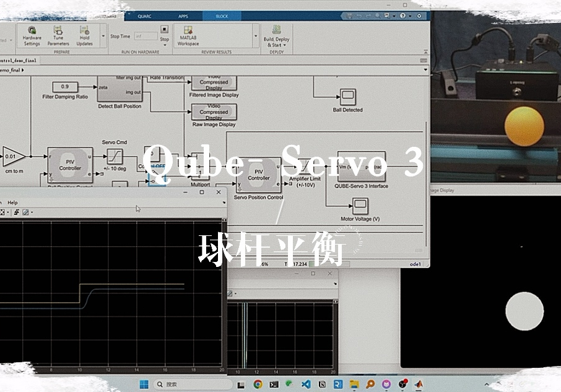Click the Hold Updates button
The image size is (561, 392).
(x=85, y=36)
